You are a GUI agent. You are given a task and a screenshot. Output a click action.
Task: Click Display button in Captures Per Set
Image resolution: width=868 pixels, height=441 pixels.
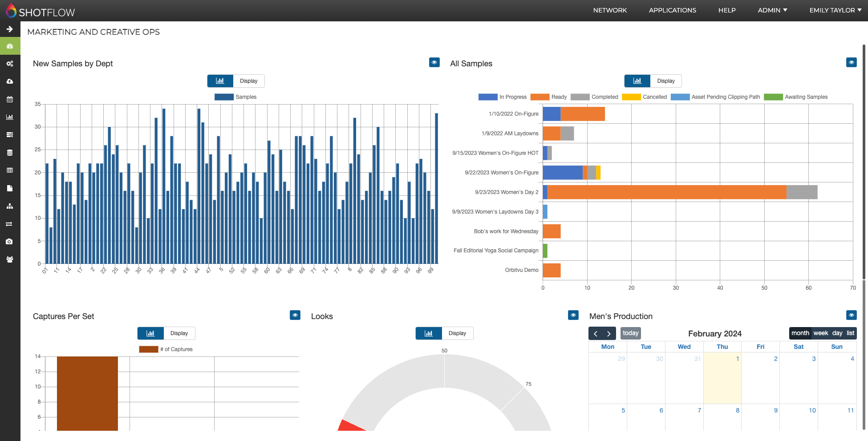tap(179, 333)
